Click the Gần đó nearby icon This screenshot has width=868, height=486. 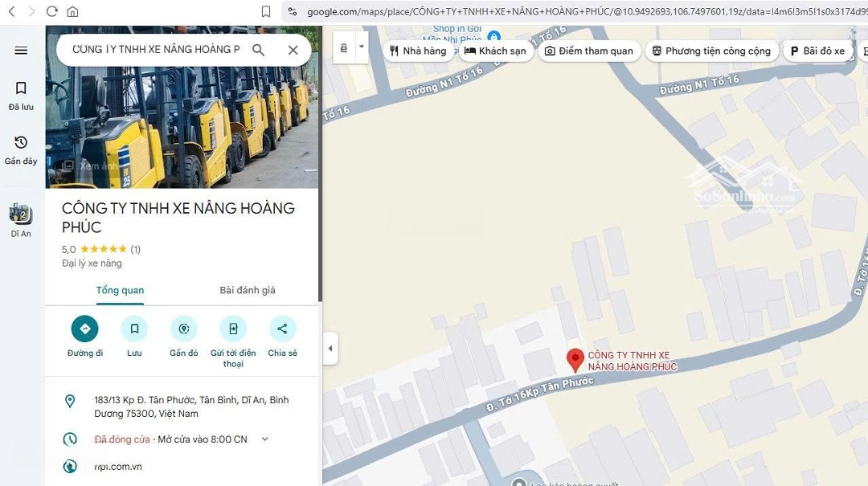(x=183, y=329)
